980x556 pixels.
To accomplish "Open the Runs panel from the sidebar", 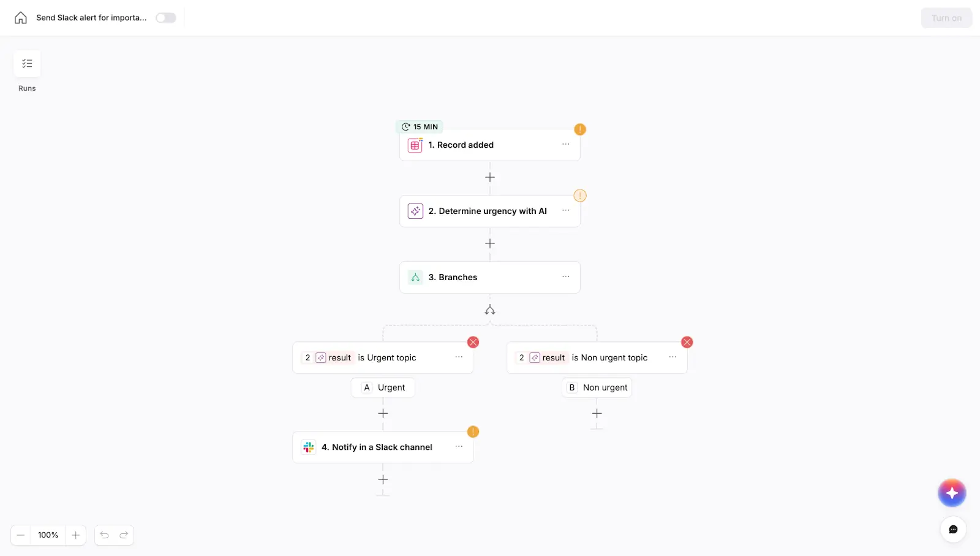I will pyautogui.click(x=26, y=64).
